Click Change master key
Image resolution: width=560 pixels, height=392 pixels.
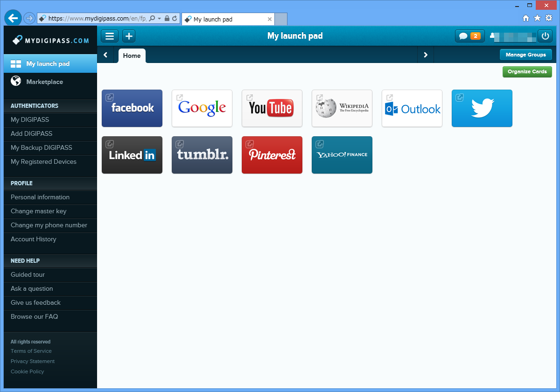[x=50, y=211]
